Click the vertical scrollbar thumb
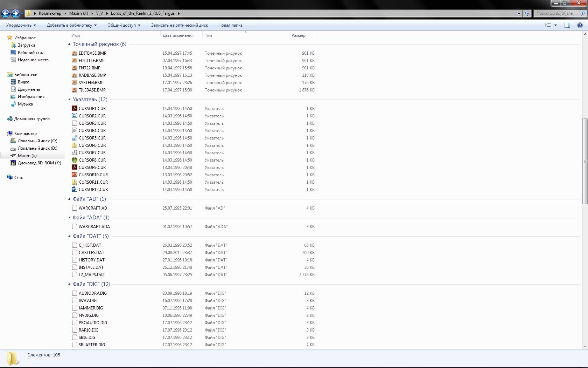Viewport: 588px width, 368px height. click(585, 162)
